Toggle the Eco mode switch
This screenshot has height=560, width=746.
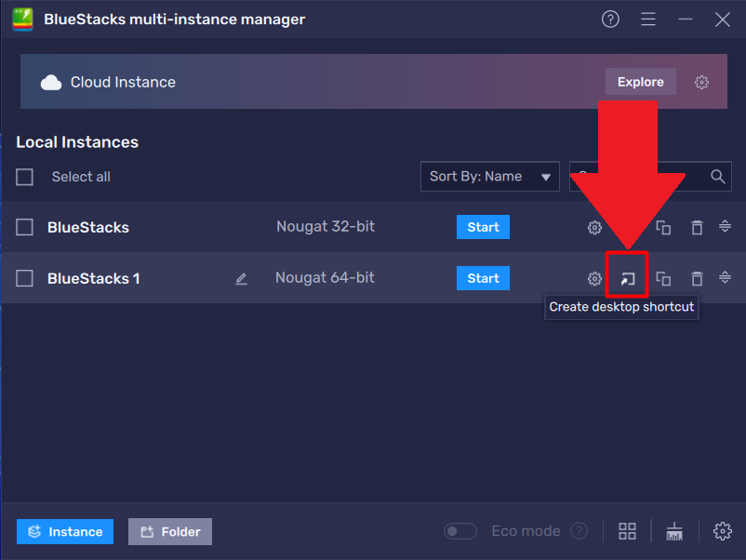(x=460, y=531)
